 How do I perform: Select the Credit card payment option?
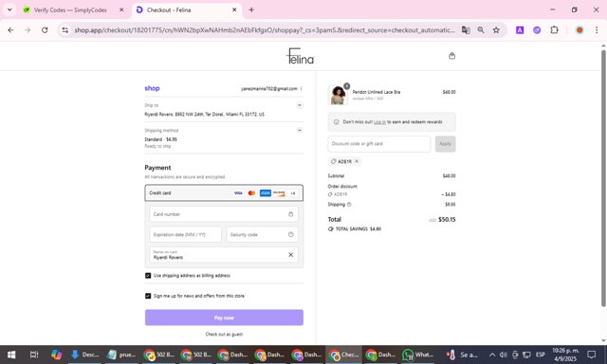(x=224, y=193)
